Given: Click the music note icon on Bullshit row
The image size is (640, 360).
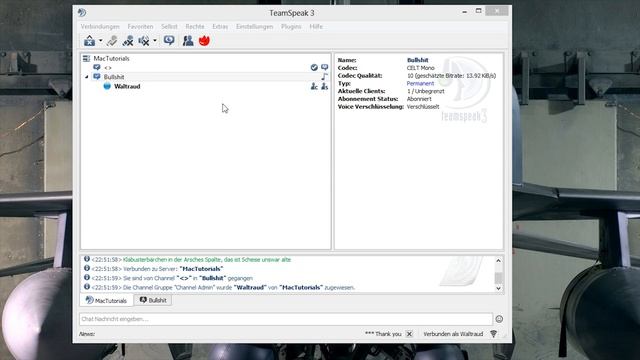Looking at the screenshot, I should pos(324,77).
